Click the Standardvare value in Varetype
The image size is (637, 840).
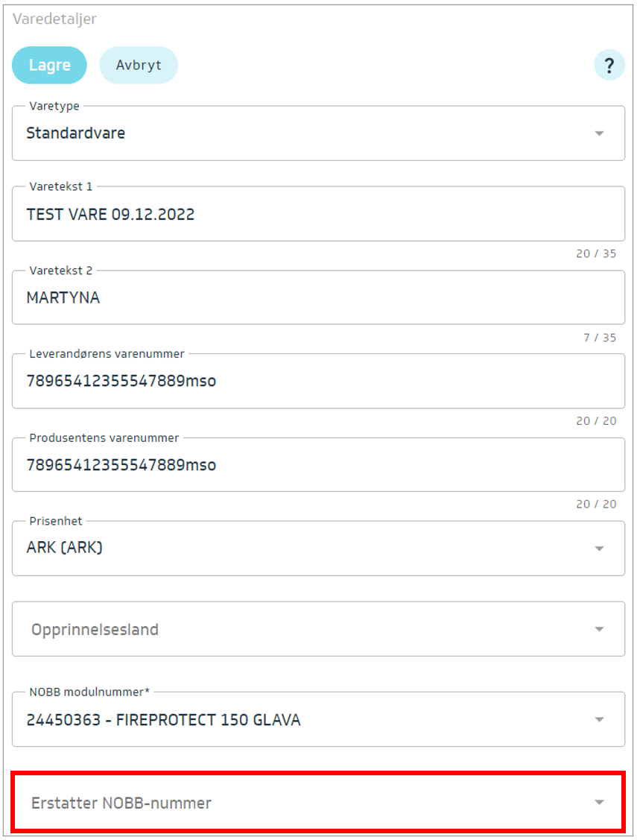[x=76, y=133]
